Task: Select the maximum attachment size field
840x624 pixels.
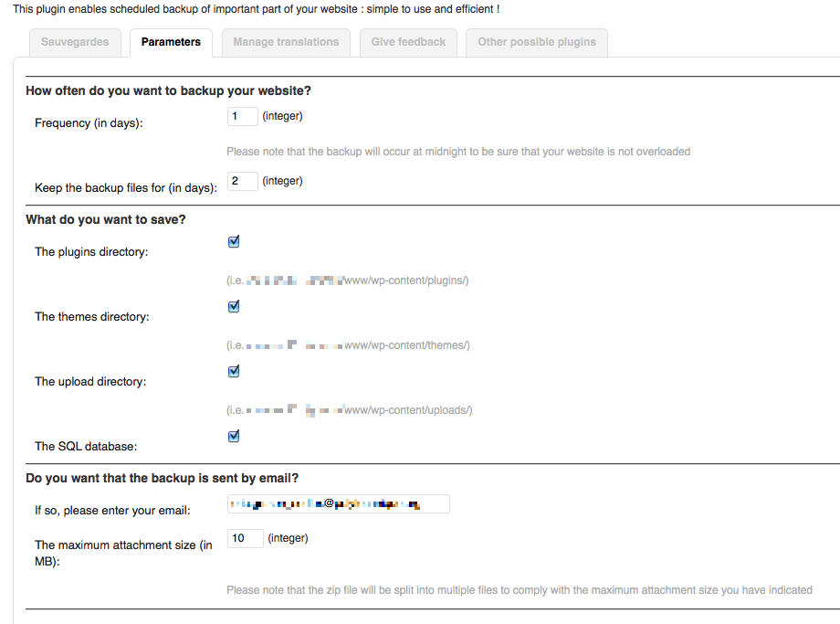Action: point(246,538)
